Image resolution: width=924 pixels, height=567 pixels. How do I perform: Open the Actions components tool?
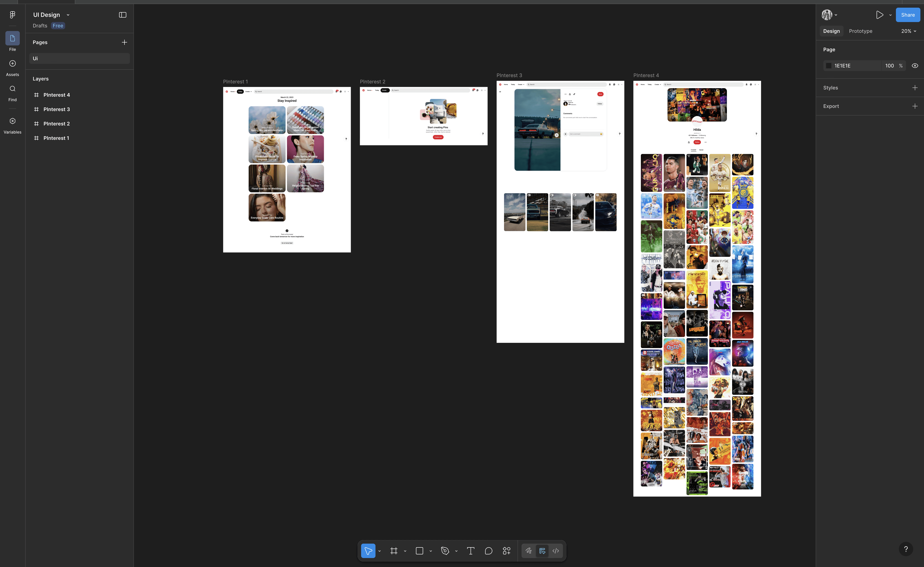tap(507, 551)
